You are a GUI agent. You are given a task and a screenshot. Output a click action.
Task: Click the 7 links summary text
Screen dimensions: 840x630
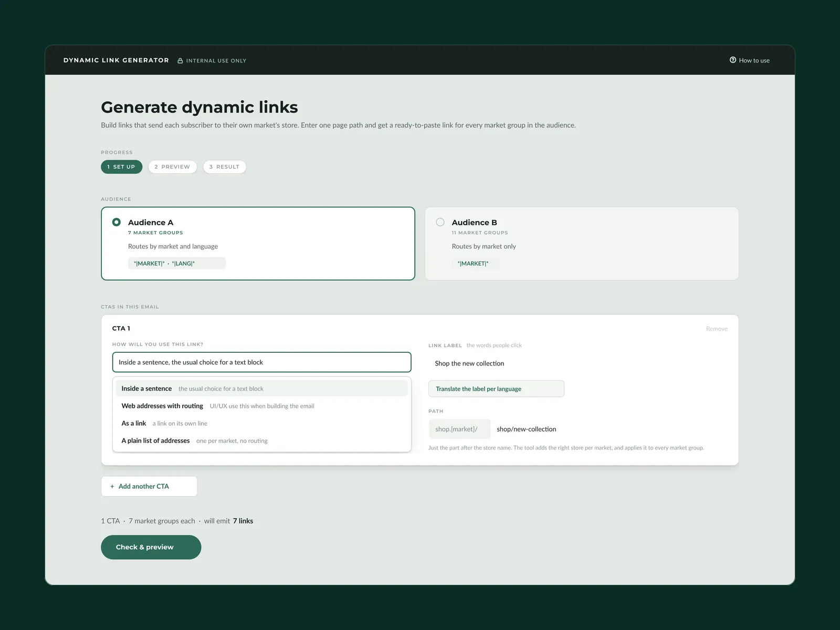pos(243,521)
